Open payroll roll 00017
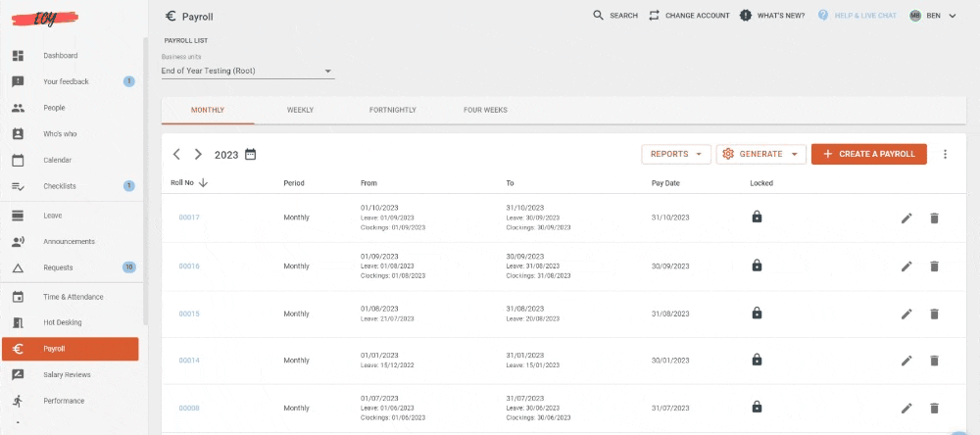980x435 pixels. click(189, 217)
